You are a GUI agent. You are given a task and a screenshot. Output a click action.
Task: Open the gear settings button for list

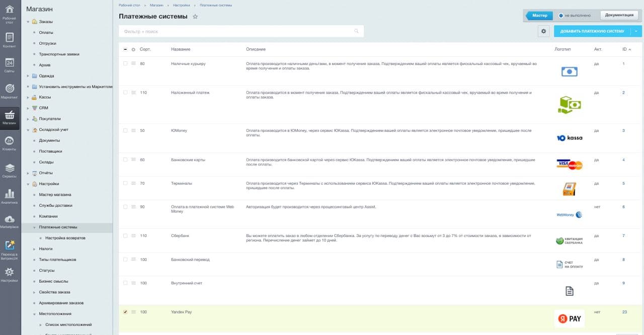pos(543,31)
